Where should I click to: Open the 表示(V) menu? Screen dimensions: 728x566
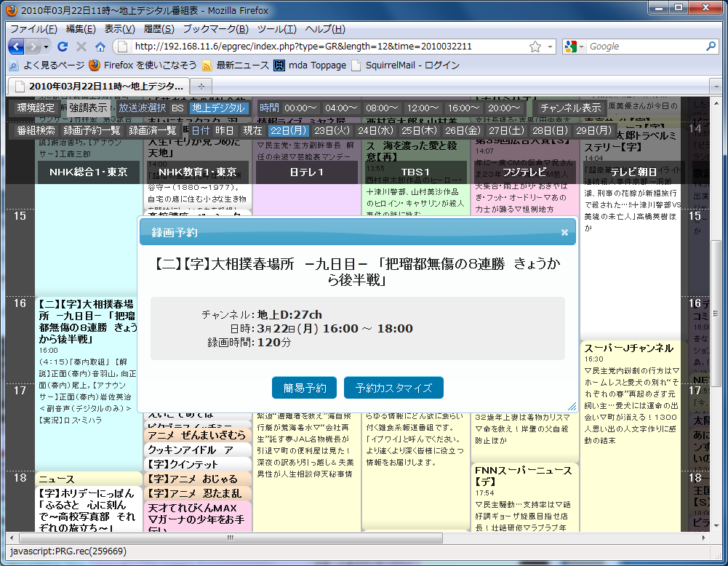(x=119, y=29)
